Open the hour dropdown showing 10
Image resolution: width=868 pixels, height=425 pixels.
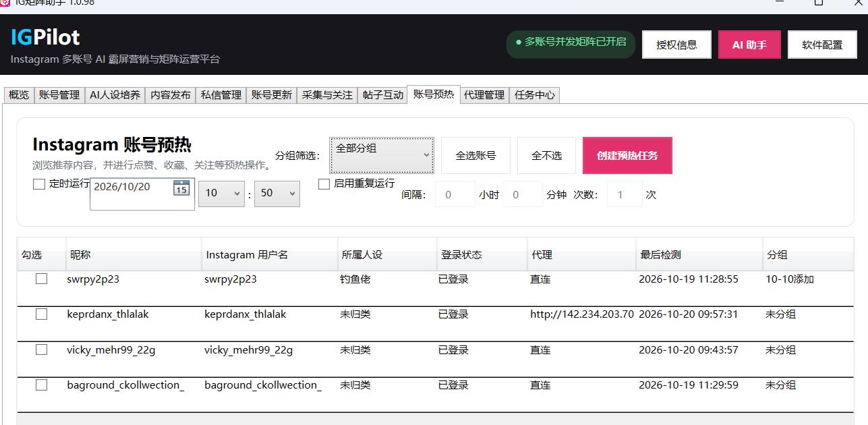[x=221, y=194]
